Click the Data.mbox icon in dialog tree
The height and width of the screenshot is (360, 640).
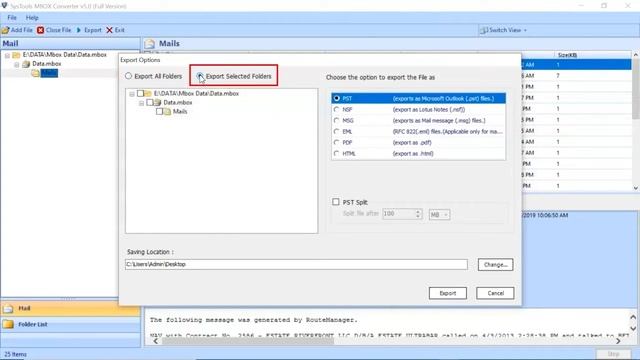pos(157,102)
